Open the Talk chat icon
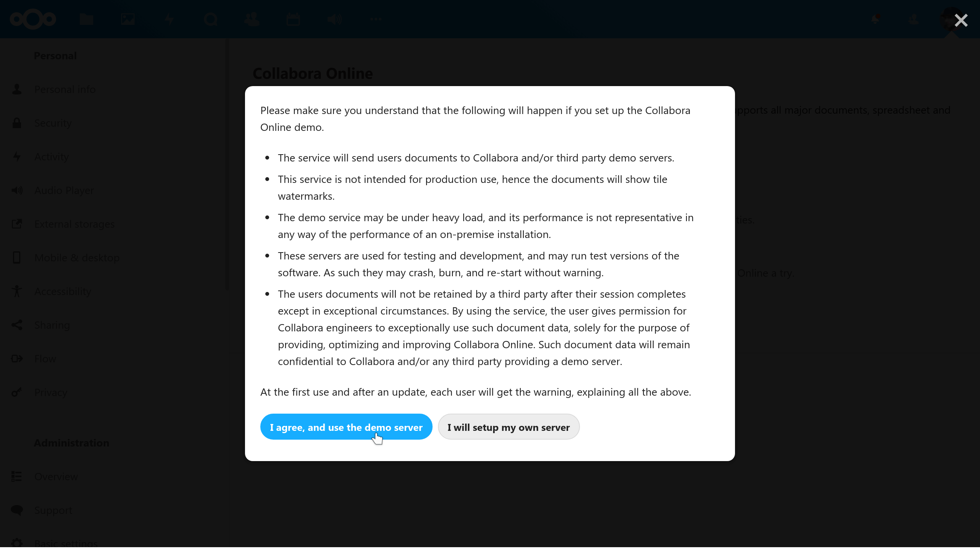This screenshot has height=551, width=980. coord(211,19)
